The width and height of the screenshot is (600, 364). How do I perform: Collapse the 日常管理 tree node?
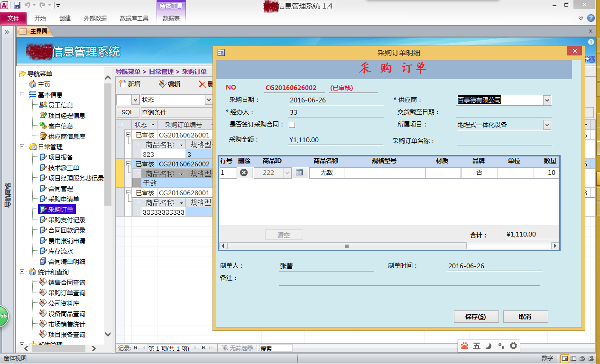coord(22,147)
